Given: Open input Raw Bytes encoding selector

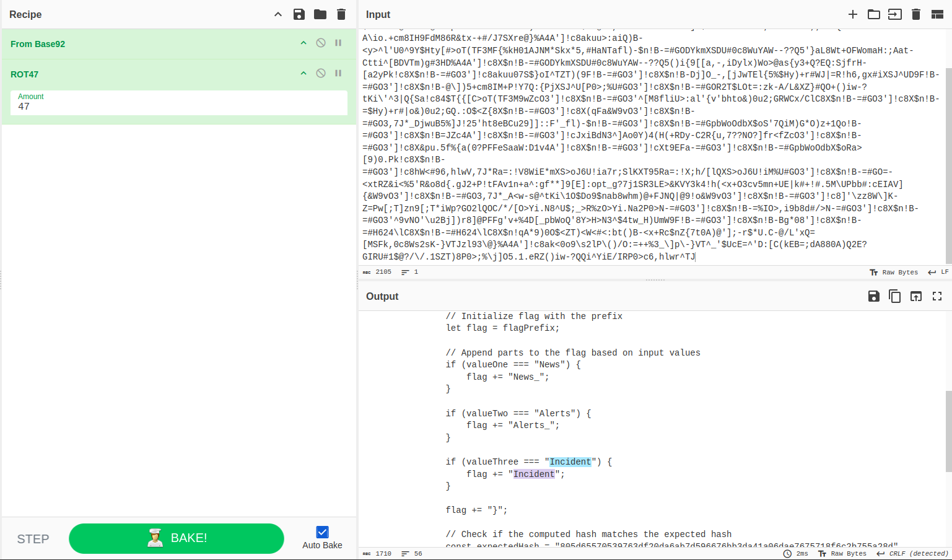Looking at the screenshot, I should pos(894,272).
